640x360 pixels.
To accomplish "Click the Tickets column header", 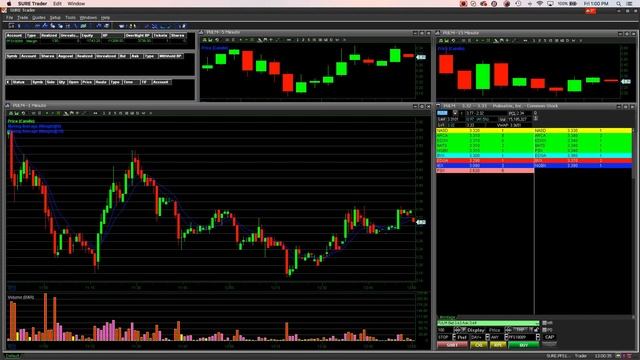I will click(161, 36).
